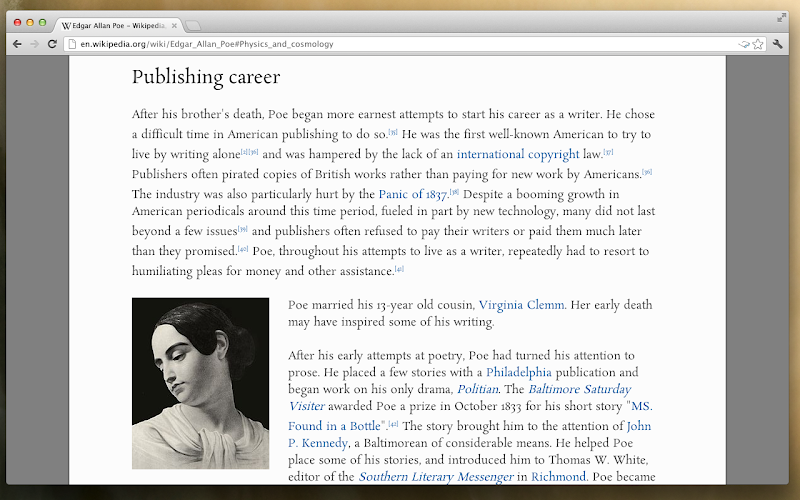Click citation 39 after 'few issues'
Image resolution: width=800 pixels, height=500 pixels.
(x=243, y=229)
